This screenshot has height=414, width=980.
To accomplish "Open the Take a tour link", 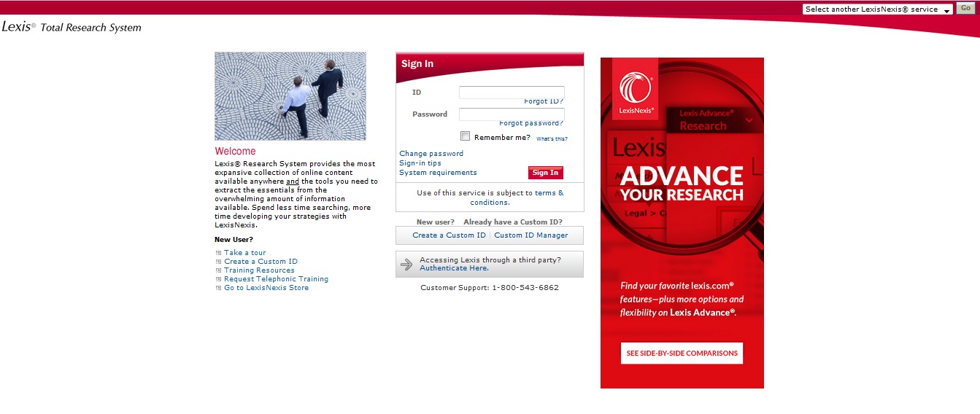I will pos(245,253).
